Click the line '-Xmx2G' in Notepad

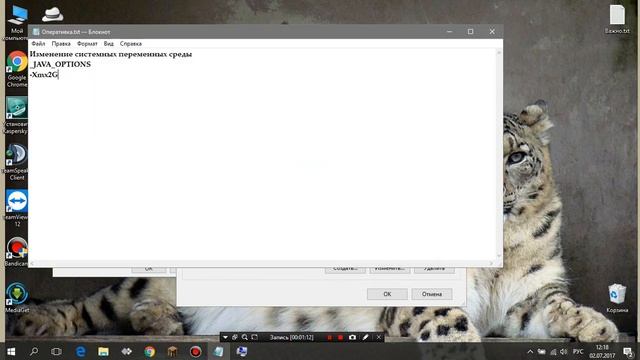44,74
